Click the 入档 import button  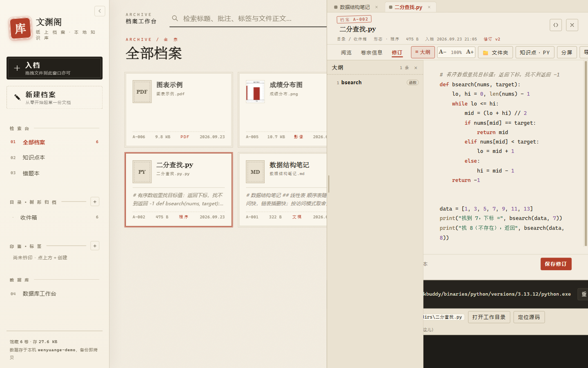coord(55,68)
